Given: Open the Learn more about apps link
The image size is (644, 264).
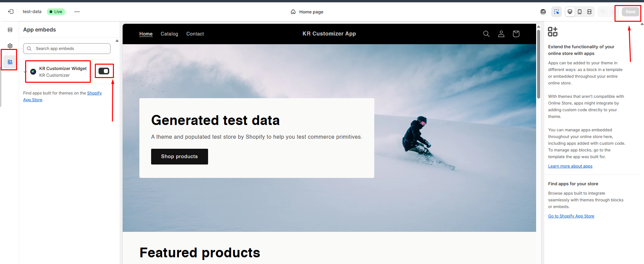Looking at the screenshot, I should [570, 166].
